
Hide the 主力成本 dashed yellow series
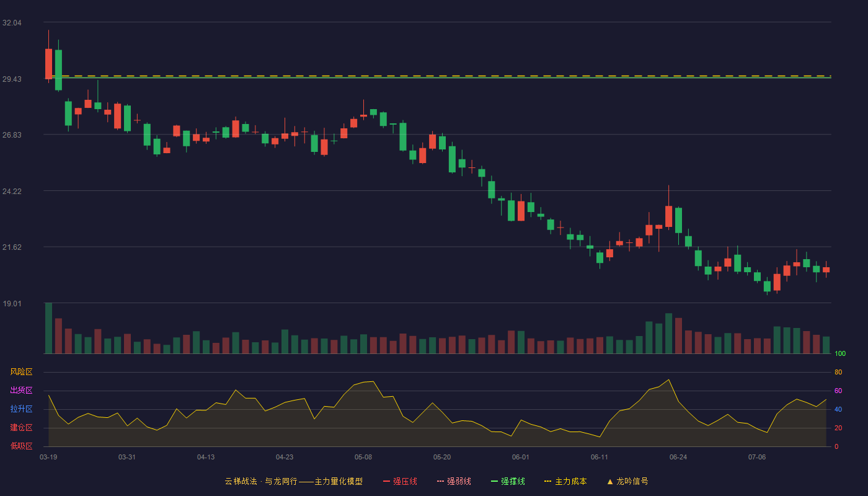[565, 481]
